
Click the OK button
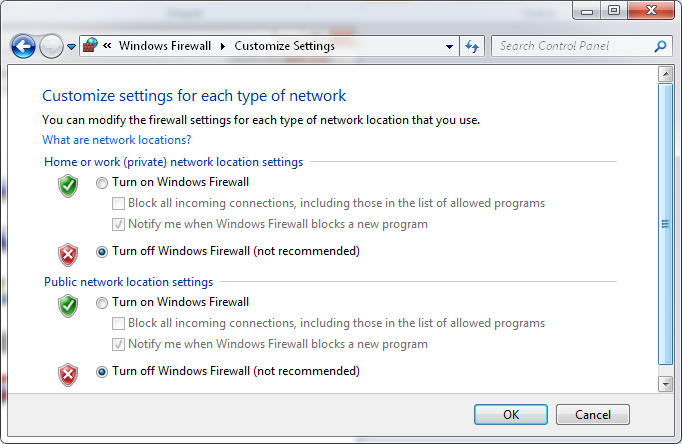[x=511, y=414]
